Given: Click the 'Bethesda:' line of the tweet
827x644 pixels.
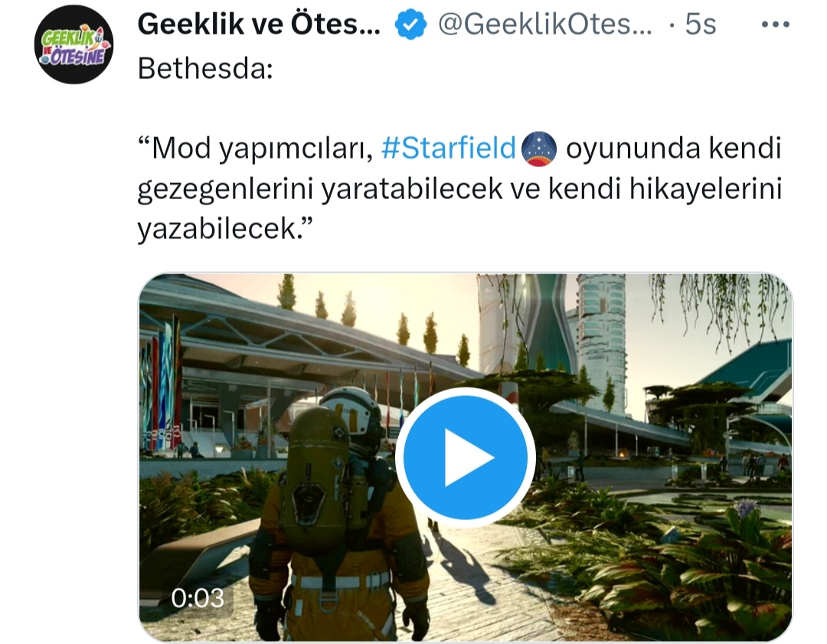Looking at the screenshot, I should [205, 69].
